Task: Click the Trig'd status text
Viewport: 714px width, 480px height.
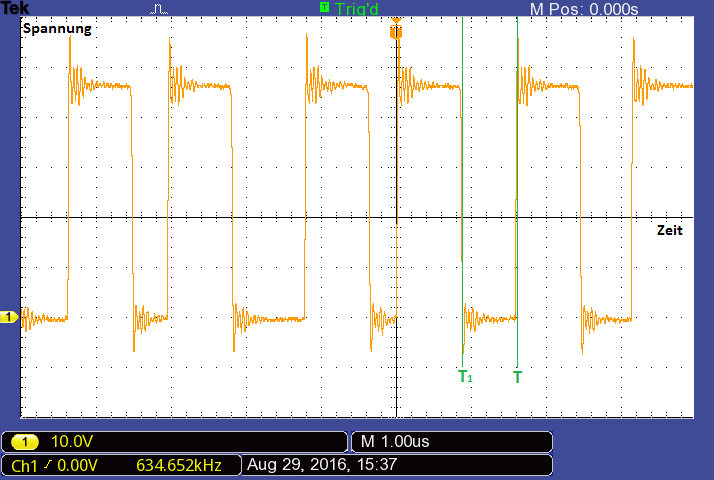Action: click(356, 9)
